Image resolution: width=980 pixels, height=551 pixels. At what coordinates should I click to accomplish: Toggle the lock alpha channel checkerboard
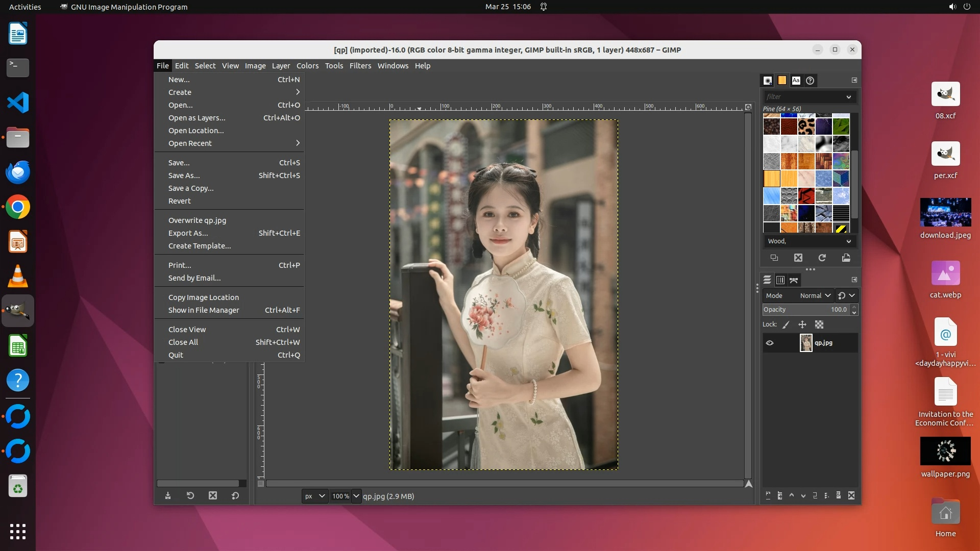point(819,324)
